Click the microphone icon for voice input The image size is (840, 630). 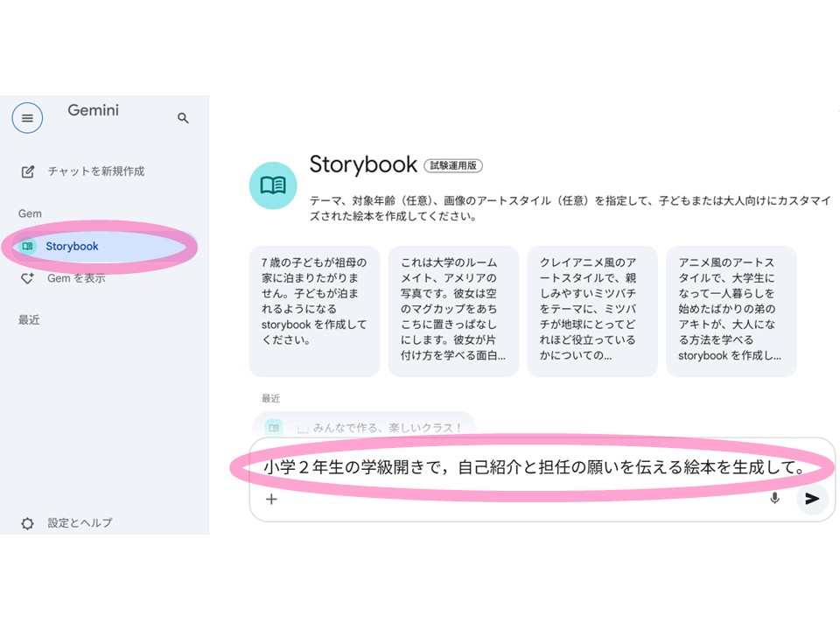(773, 499)
